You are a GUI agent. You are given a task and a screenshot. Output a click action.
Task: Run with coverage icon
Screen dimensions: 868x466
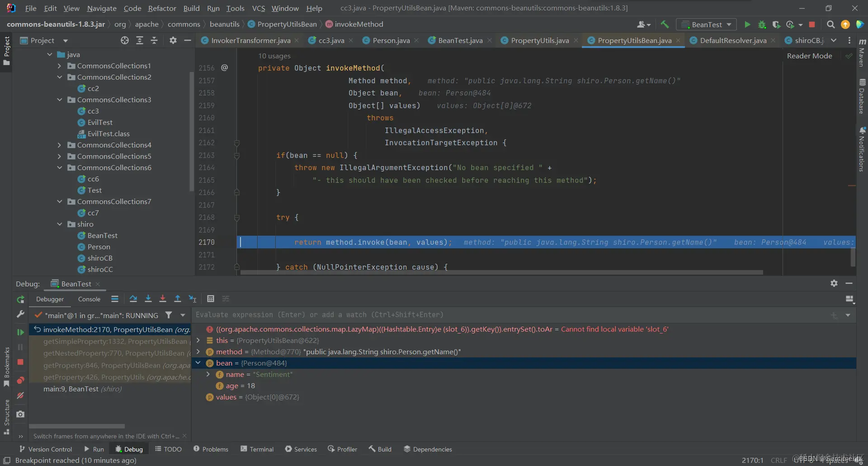(x=776, y=24)
